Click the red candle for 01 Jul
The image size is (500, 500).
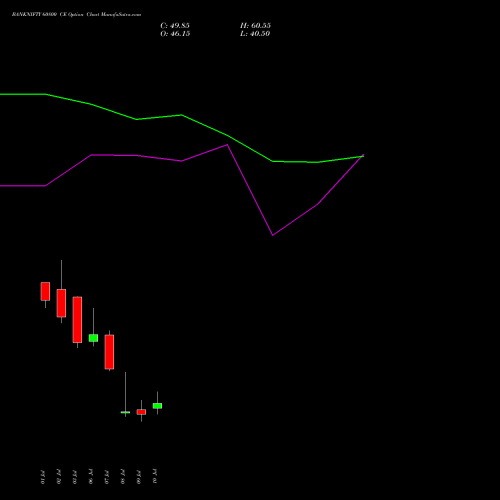45,291
